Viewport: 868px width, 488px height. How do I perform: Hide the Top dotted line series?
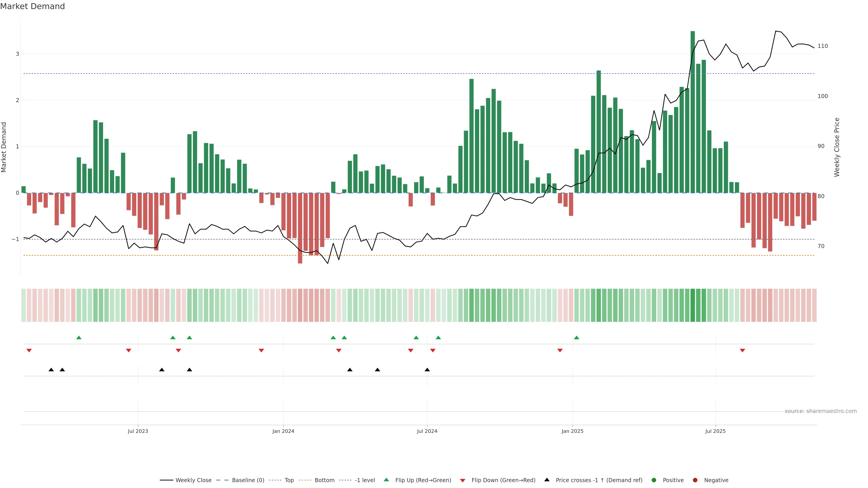tap(289, 480)
